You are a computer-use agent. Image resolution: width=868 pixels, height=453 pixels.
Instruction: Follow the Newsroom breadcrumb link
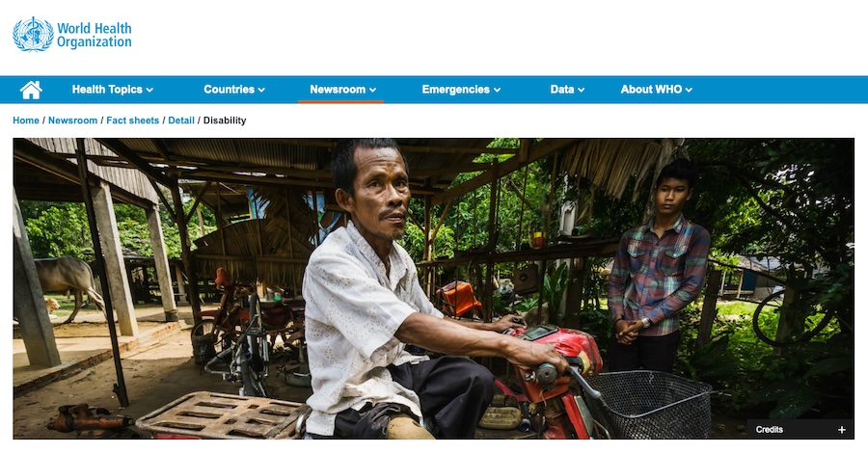click(72, 120)
